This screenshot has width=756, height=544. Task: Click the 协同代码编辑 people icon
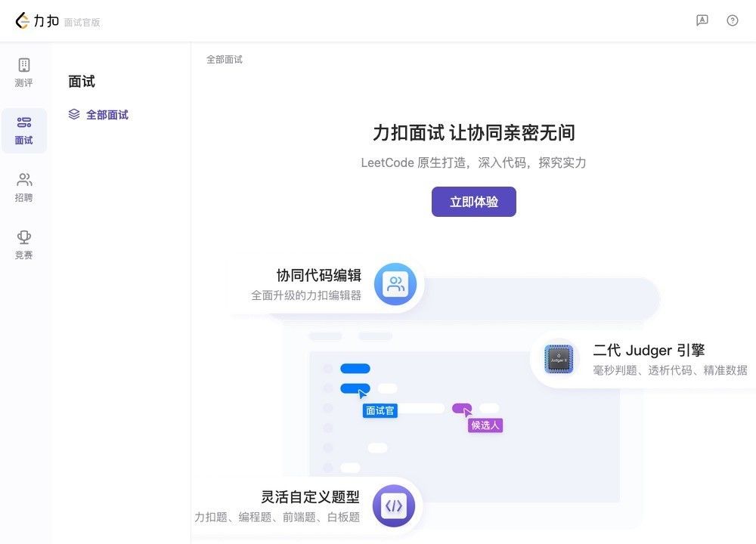(395, 284)
